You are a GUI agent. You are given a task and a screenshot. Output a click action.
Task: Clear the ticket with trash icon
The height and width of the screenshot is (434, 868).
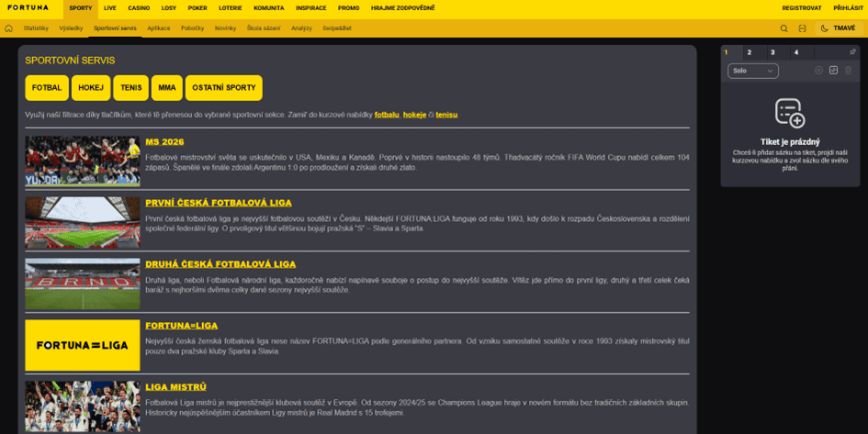click(x=848, y=71)
